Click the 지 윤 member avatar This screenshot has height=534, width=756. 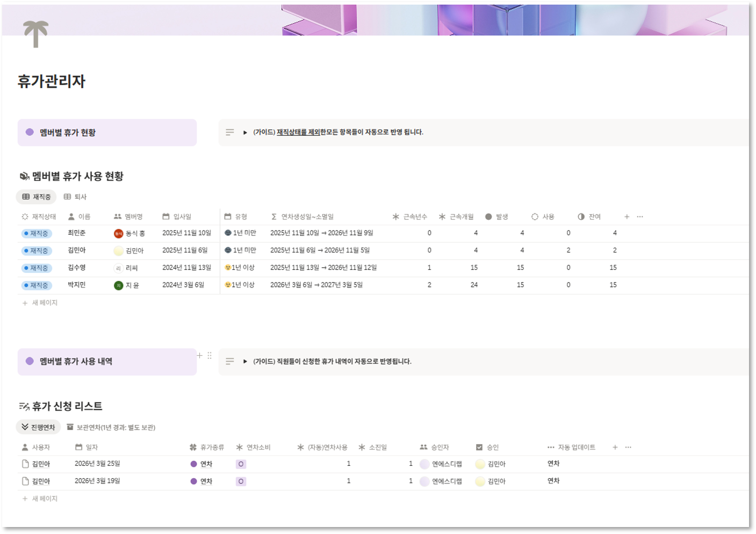tap(118, 286)
